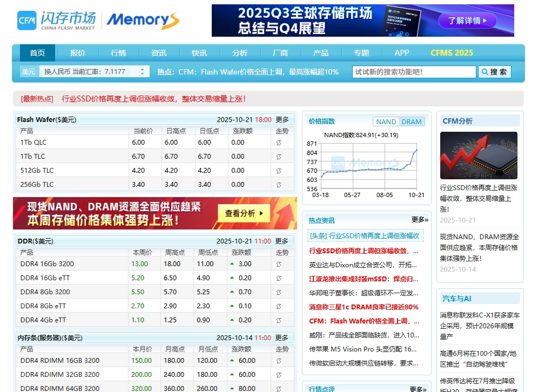Switch price index chart to DRAM

pos(412,122)
